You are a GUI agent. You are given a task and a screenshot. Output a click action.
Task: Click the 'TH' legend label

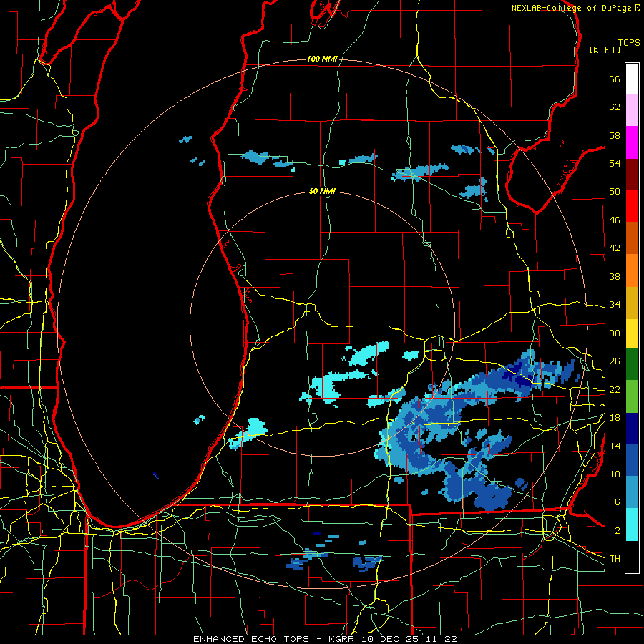tap(615, 559)
